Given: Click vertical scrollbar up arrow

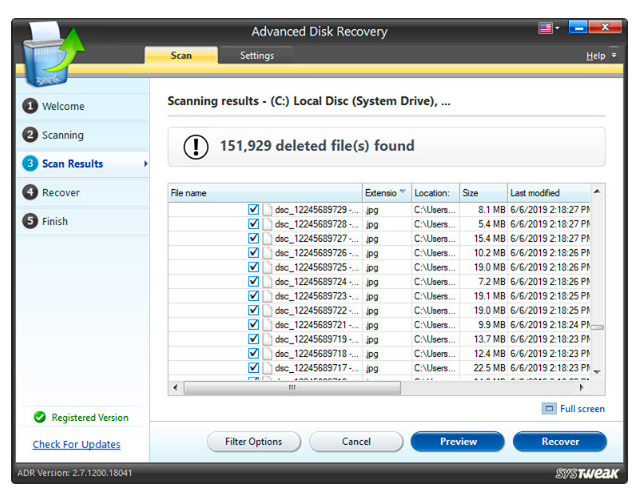Looking at the screenshot, I should pos(597,191).
